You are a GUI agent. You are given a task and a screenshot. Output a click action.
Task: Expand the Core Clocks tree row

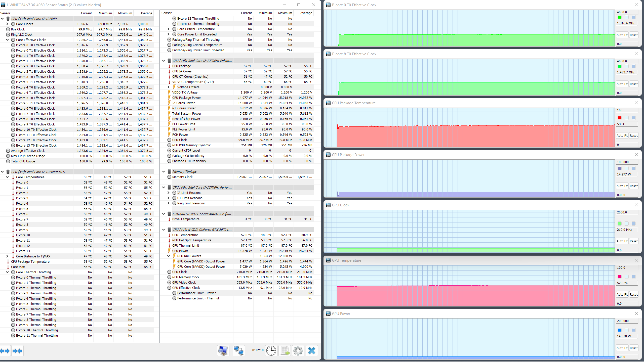click(x=7, y=24)
